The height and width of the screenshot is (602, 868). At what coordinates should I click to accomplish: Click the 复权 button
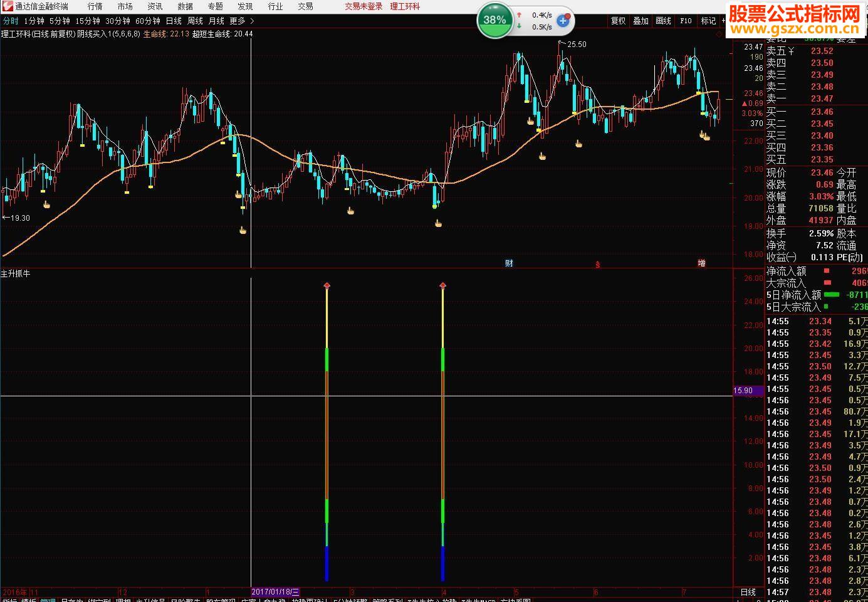[619, 21]
